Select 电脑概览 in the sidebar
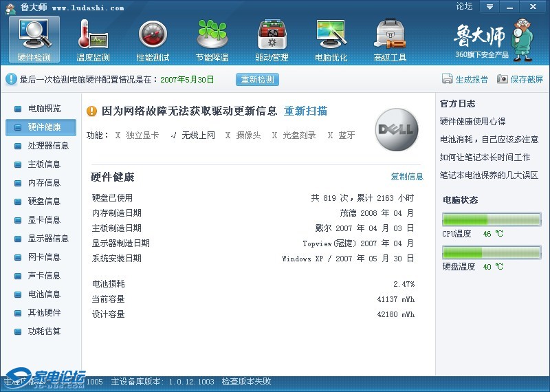The width and height of the screenshot is (550, 392). tap(44, 109)
